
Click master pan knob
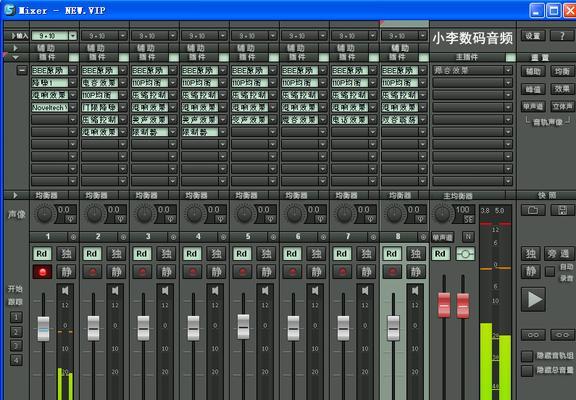pyautogui.click(x=442, y=214)
